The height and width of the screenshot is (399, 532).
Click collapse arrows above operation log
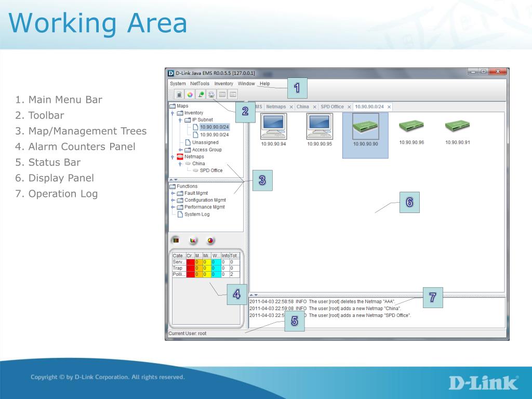(254, 295)
